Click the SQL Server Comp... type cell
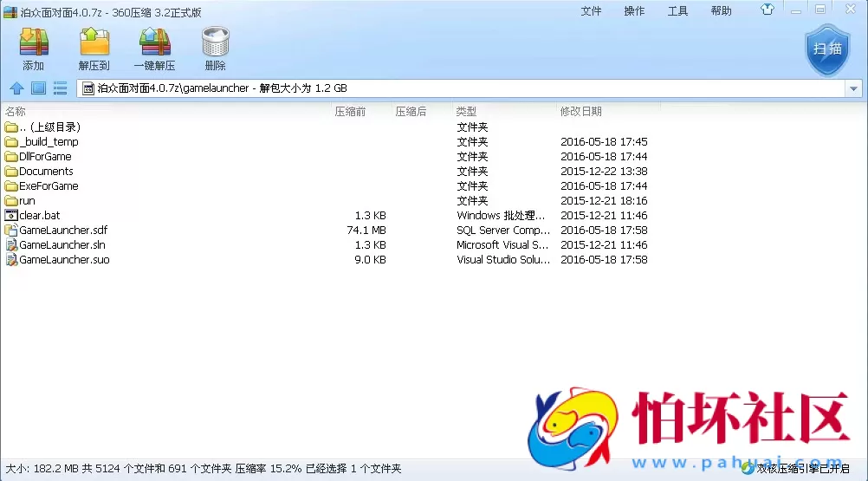The height and width of the screenshot is (481, 868). pos(503,231)
